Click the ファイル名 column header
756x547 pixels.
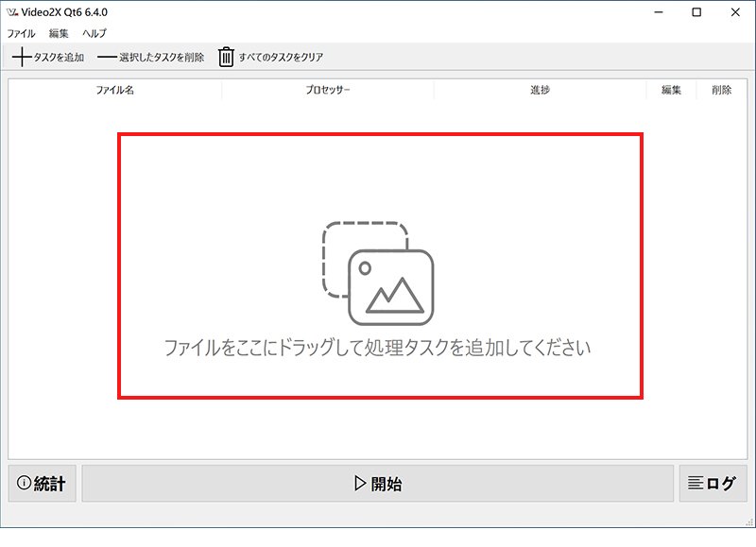(x=114, y=90)
